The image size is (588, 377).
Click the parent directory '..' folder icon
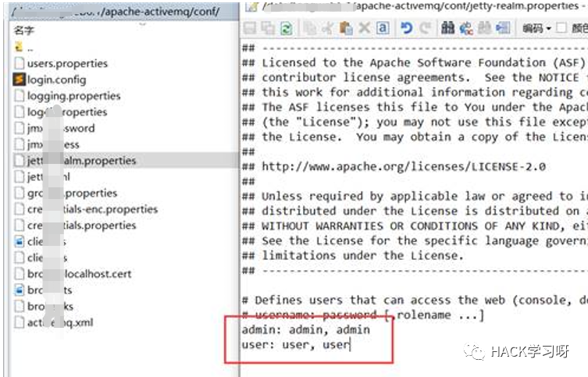pos(19,47)
